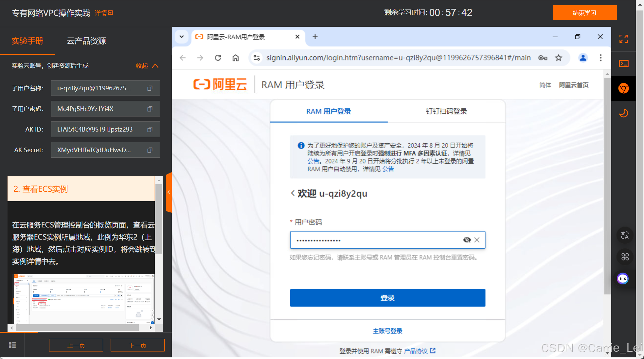Click the AK Secret value XMydVHITaTQdUuHwsD...
The height and width of the screenshot is (359, 644).
(94, 150)
